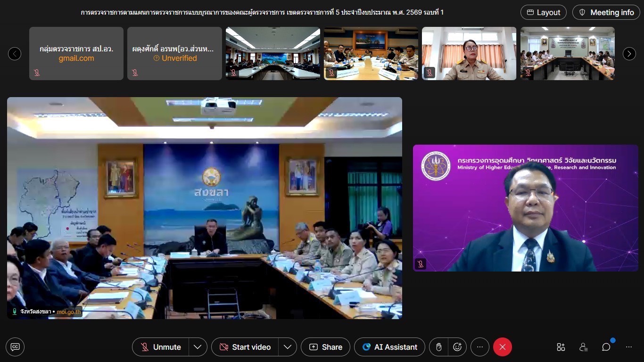Expand the audio options arrow beside Unmute
Viewport: 644px width, 362px height.
pos(198,347)
